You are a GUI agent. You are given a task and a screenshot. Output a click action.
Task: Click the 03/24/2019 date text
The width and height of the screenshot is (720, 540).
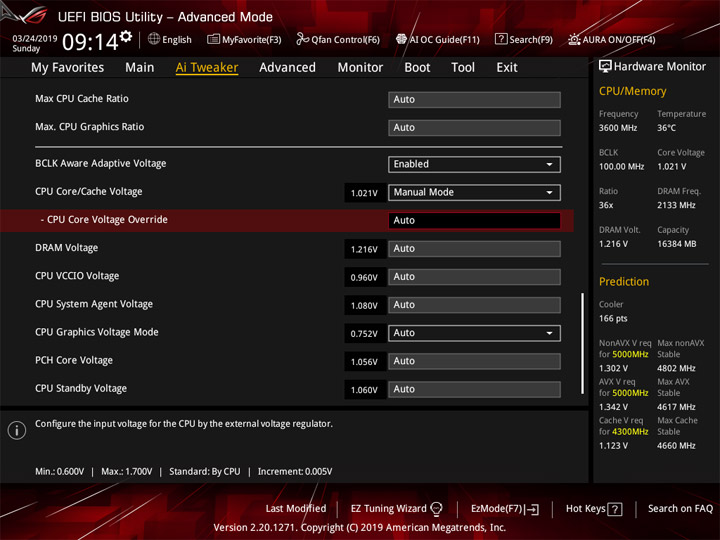34,39
